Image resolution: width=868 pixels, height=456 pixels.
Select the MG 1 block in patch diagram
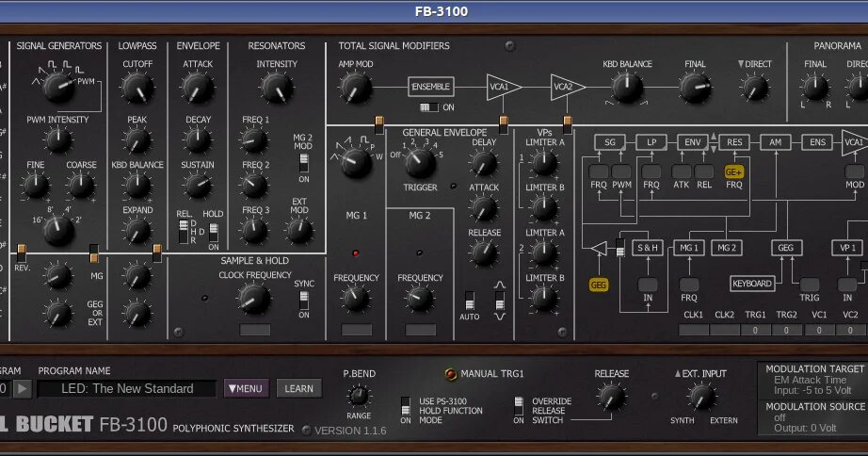(x=688, y=248)
